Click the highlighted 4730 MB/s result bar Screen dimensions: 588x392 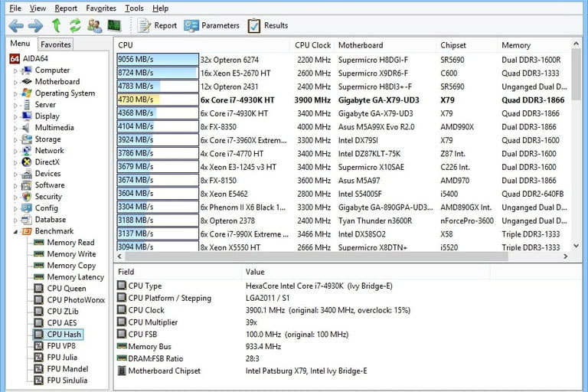point(158,100)
